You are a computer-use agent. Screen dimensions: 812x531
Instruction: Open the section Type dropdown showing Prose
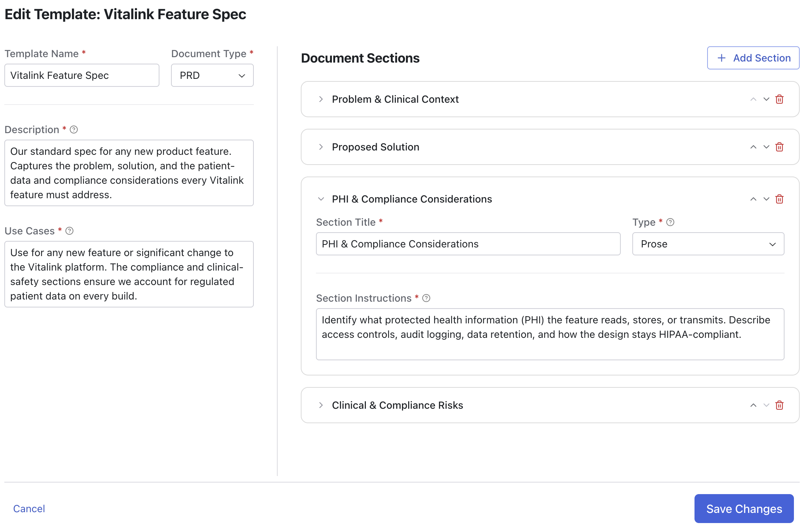[x=708, y=244]
